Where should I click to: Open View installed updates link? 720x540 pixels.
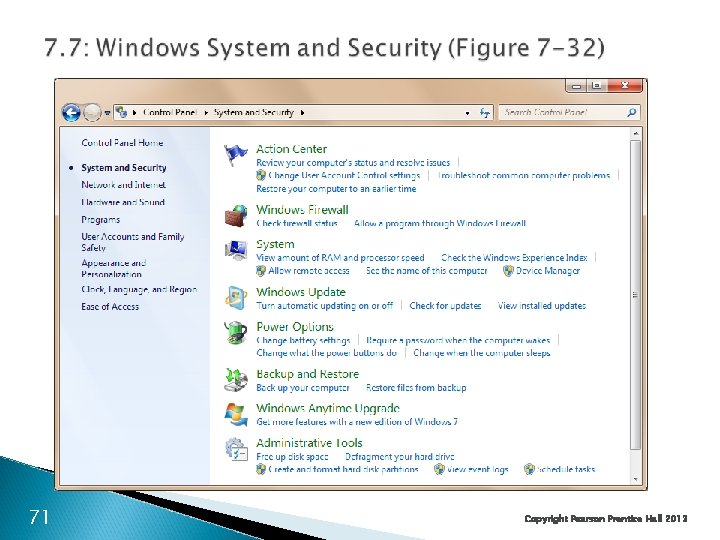point(542,306)
